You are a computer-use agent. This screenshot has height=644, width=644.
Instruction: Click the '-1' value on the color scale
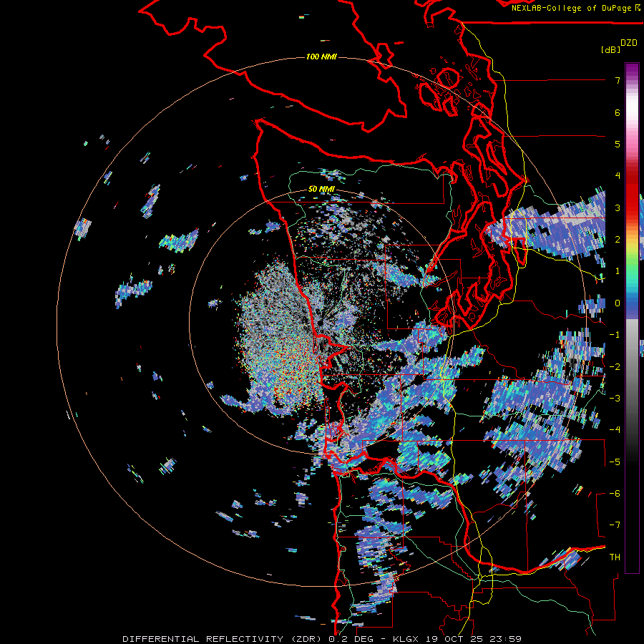point(615,335)
